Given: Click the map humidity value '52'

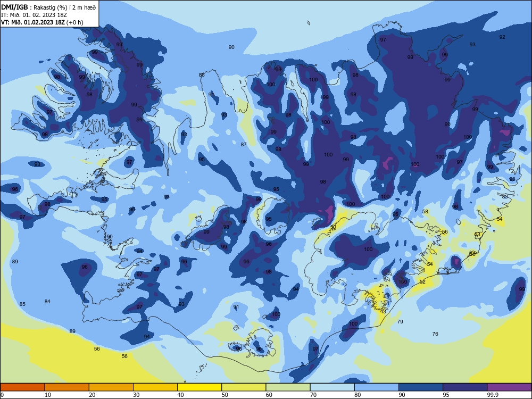Looking at the screenshot, I should 422,281.
